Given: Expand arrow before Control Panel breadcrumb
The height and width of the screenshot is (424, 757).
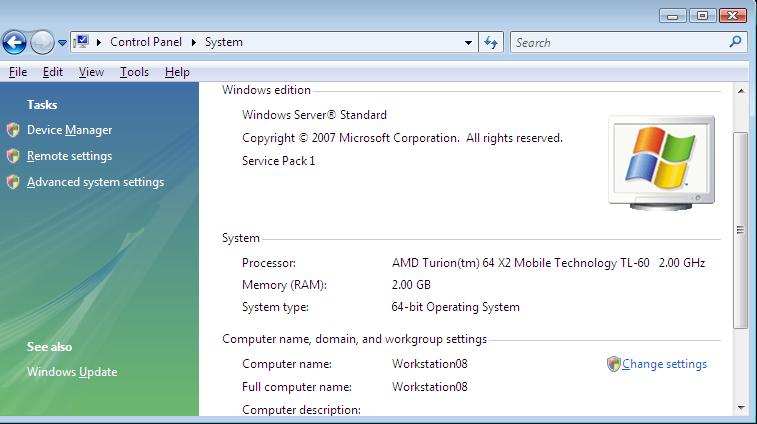Looking at the screenshot, I should click(x=98, y=42).
